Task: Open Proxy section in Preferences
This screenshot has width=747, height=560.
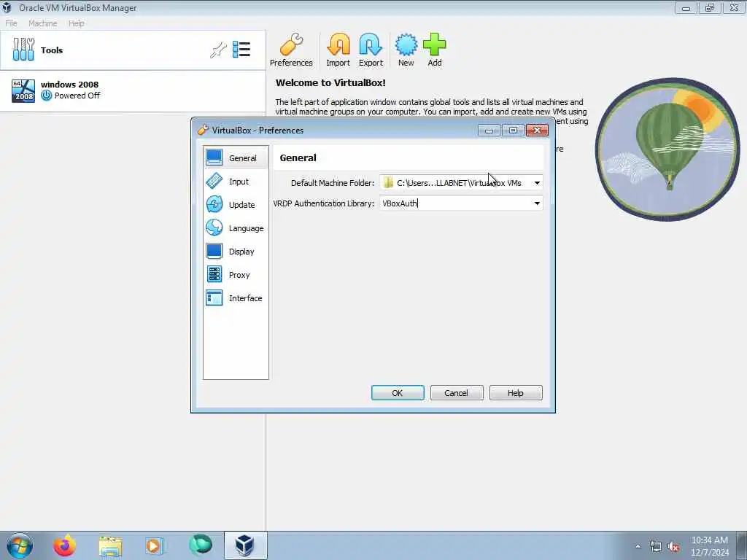Action: pos(236,275)
